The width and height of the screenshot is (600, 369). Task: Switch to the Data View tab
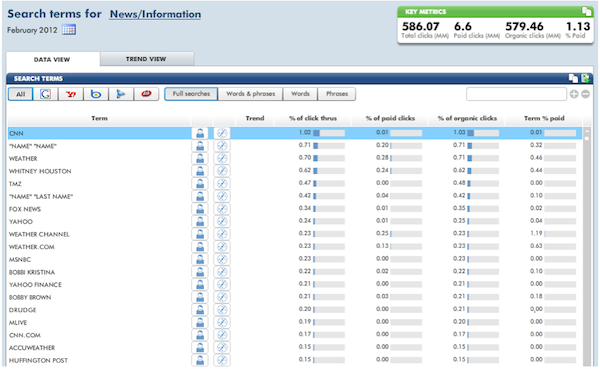(52, 59)
